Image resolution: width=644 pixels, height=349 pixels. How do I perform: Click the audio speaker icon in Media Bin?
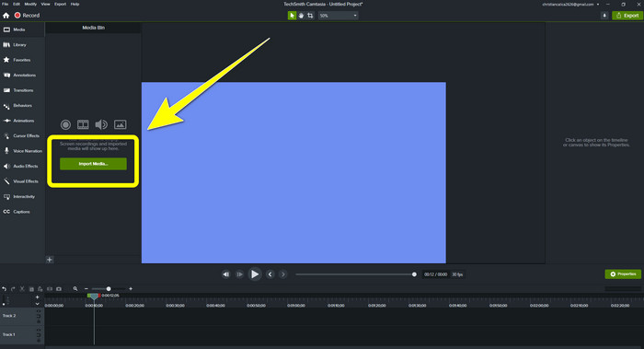101,124
